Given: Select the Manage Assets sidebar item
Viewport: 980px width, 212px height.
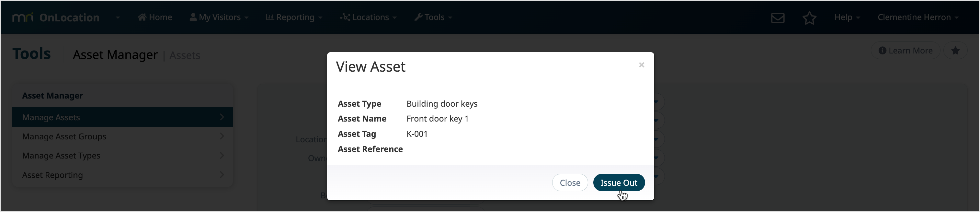Looking at the screenshot, I should coord(122,117).
